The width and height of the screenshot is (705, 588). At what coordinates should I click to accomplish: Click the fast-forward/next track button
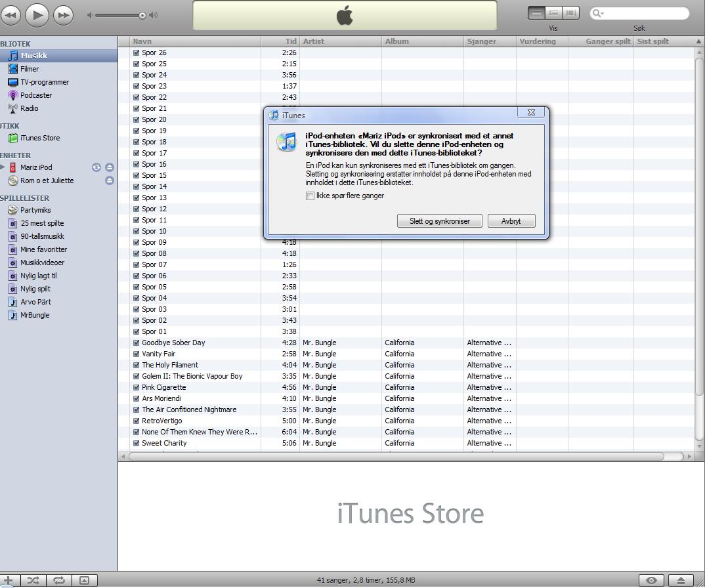64,15
